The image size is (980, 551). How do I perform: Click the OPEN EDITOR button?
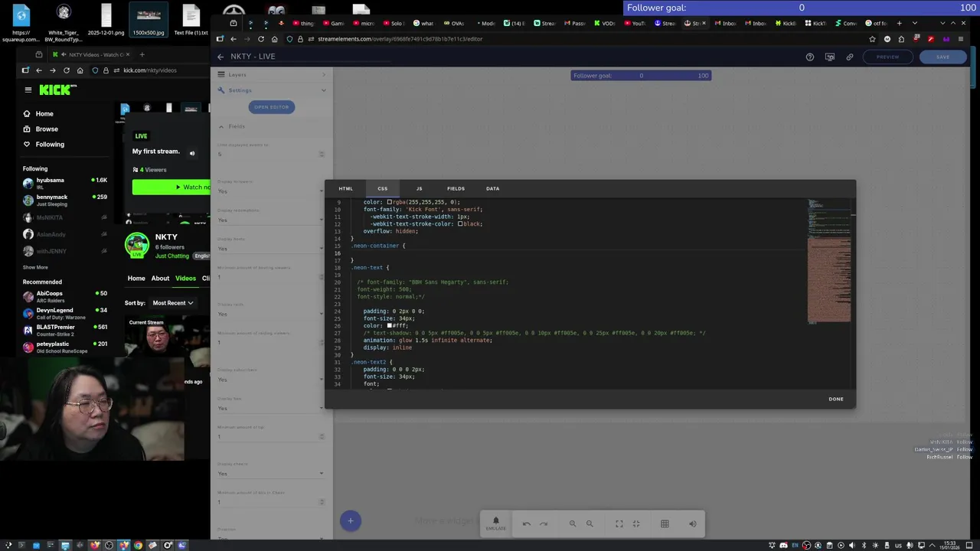pyautogui.click(x=272, y=107)
